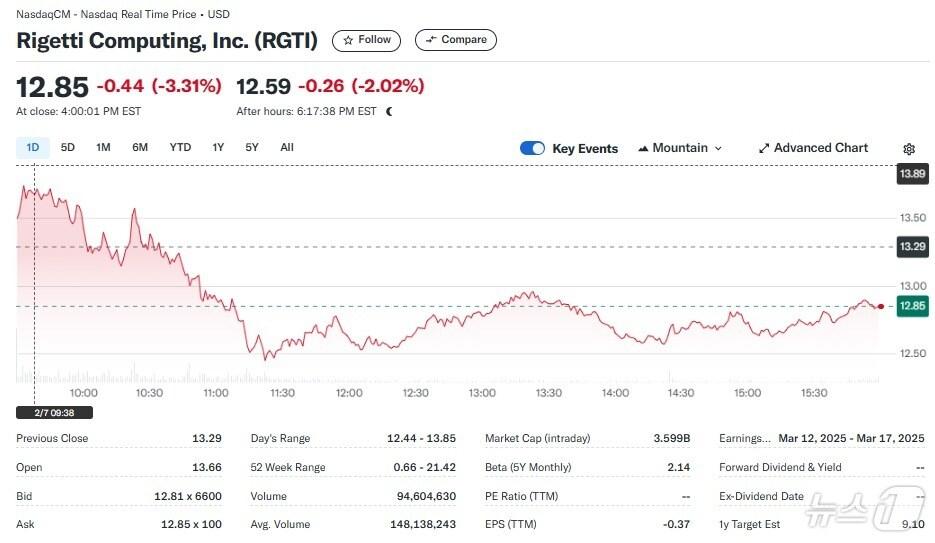Toggle the Key Events switch
This screenshot has width=935, height=543.
coord(532,148)
